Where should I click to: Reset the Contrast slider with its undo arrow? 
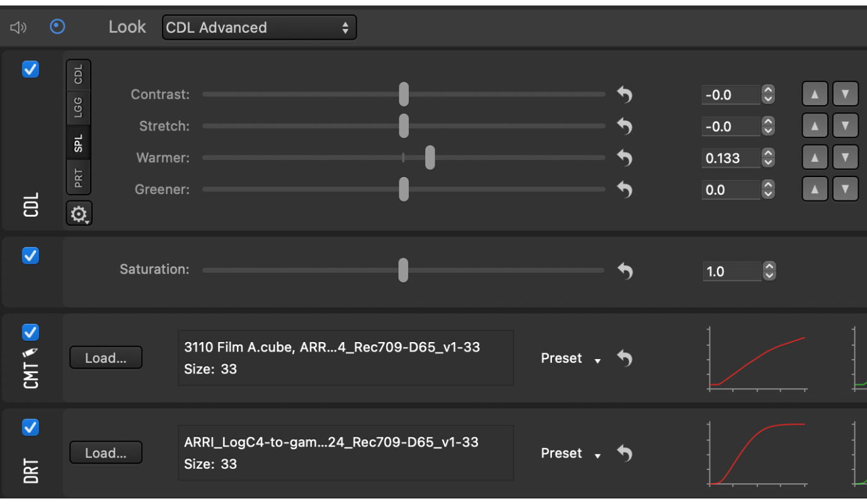click(624, 94)
